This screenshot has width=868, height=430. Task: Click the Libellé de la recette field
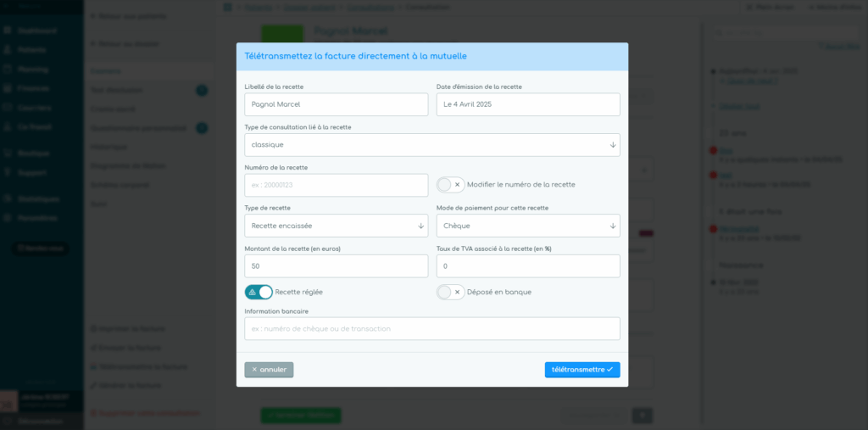point(336,104)
